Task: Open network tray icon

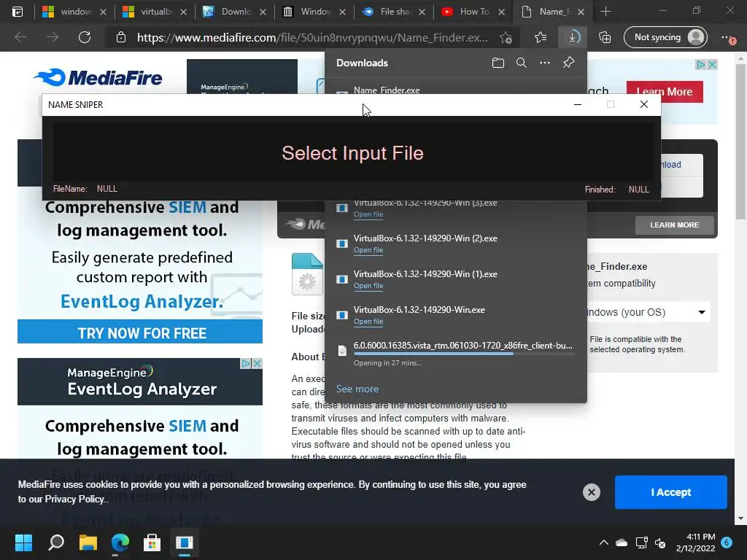Action: [x=641, y=542]
